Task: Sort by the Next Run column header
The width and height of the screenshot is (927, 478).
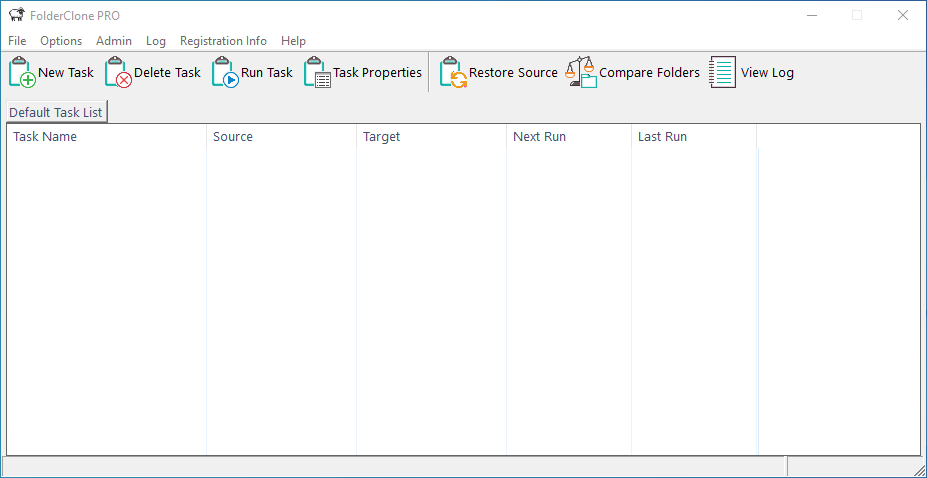Action: pyautogui.click(x=569, y=136)
